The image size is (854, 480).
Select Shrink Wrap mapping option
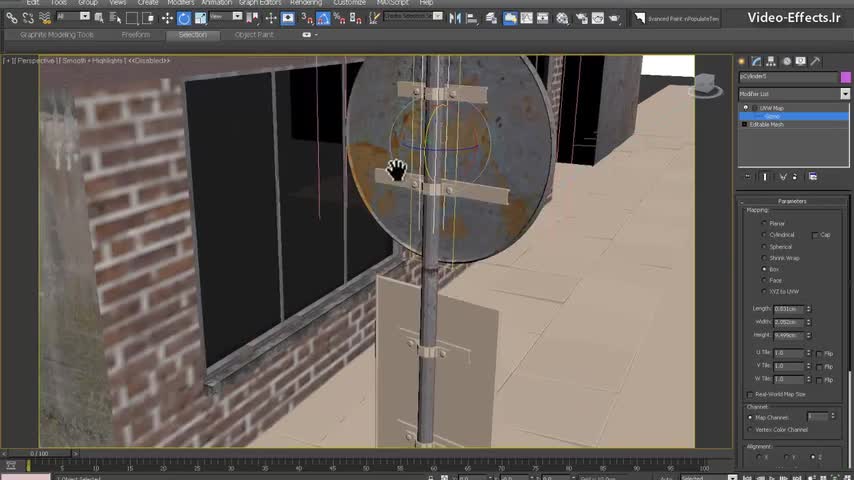tap(764, 258)
